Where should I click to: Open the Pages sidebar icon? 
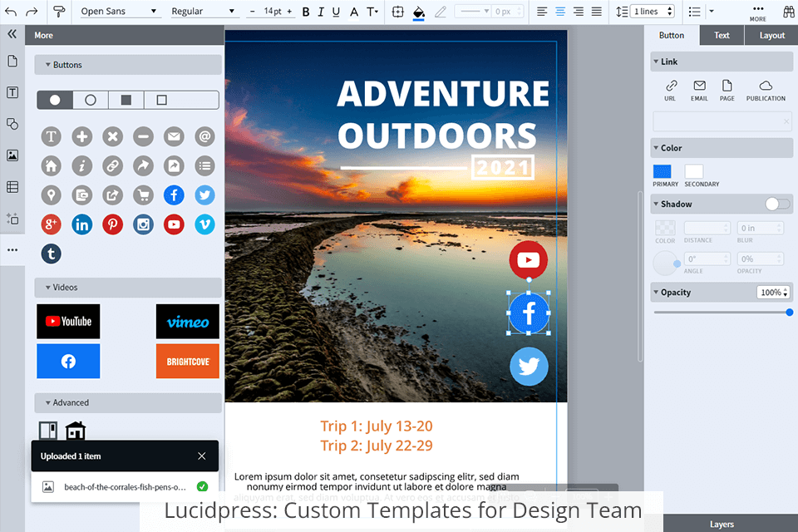point(12,61)
